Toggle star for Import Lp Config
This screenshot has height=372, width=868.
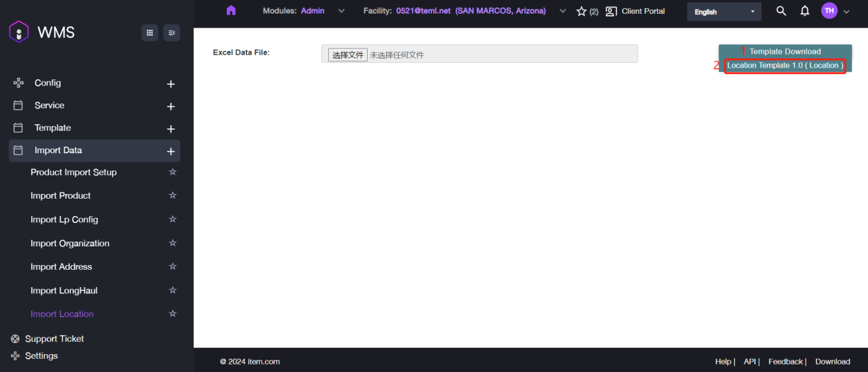[173, 219]
